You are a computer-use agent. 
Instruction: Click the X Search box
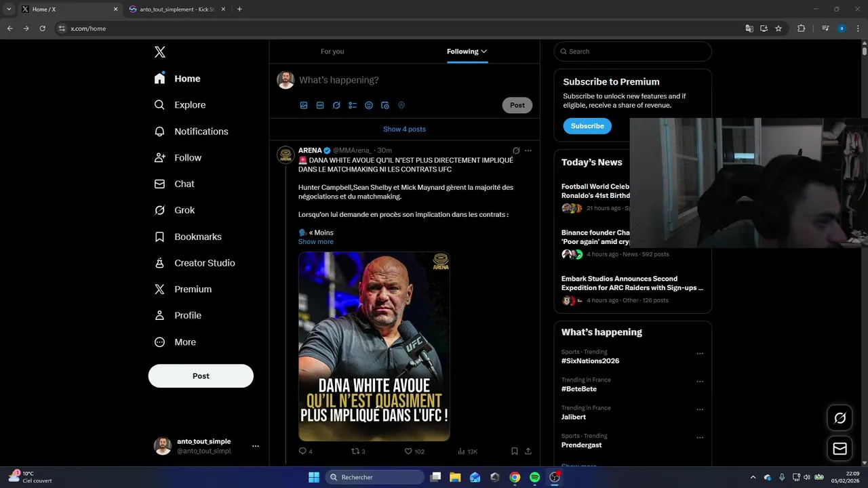[x=633, y=52]
